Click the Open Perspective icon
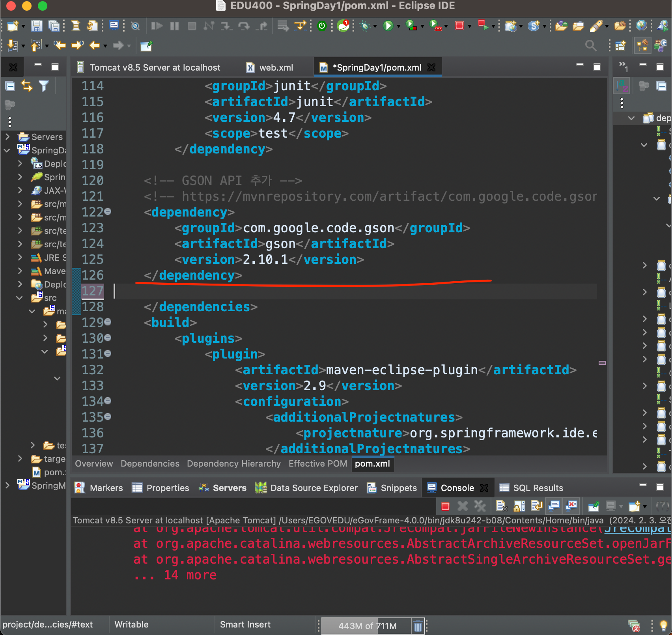The image size is (672, 635). [x=620, y=46]
